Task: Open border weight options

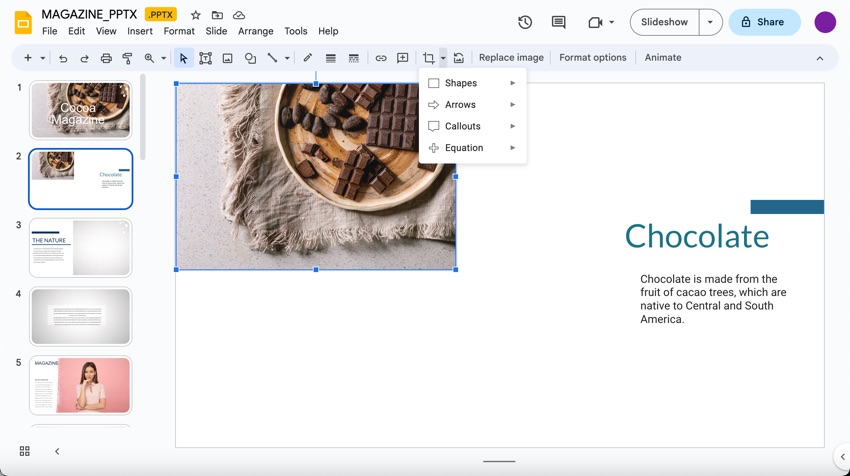Action: pyautogui.click(x=331, y=58)
